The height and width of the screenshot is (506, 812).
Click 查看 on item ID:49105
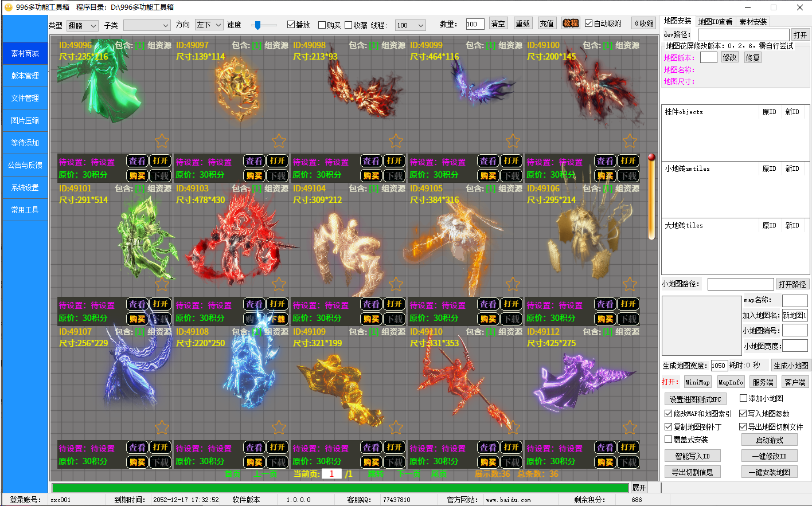pyautogui.click(x=489, y=304)
